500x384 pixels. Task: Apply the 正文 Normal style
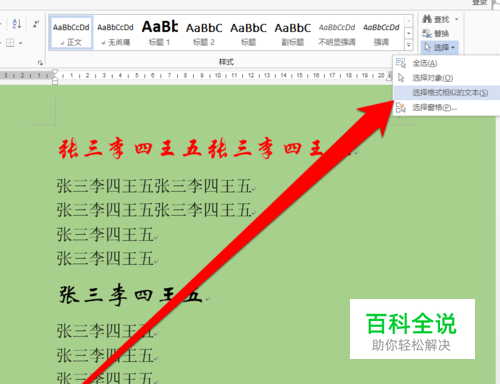click(x=71, y=34)
